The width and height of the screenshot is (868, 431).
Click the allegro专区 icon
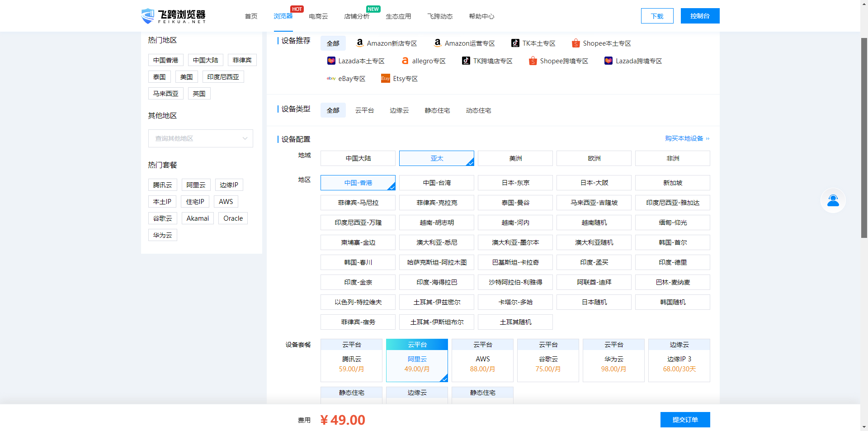(x=405, y=61)
